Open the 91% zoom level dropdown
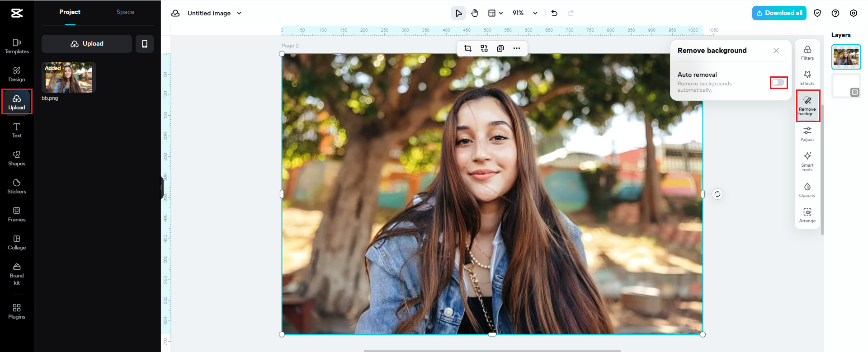The height and width of the screenshot is (352, 868). (x=535, y=13)
